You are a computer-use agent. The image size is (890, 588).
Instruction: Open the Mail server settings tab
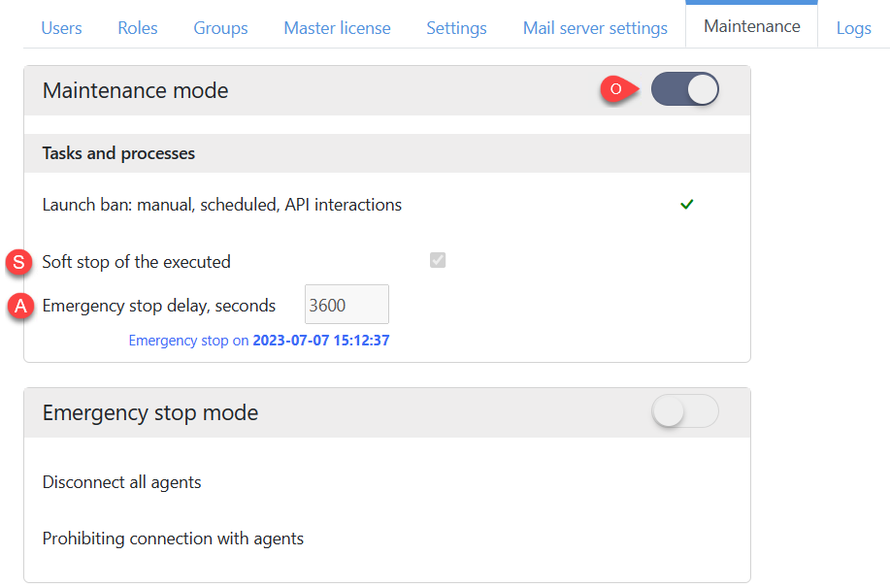[595, 28]
